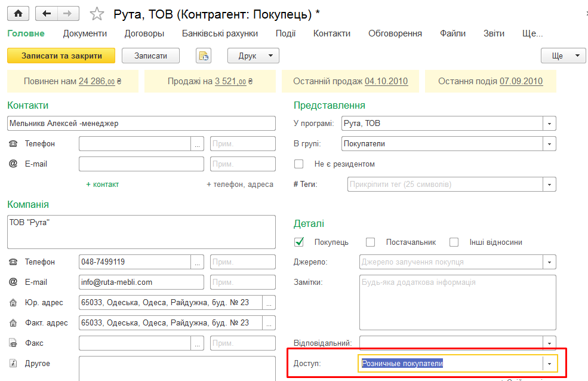Click the phone icon in Контакти section
The image size is (588, 381).
coord(13,144)
